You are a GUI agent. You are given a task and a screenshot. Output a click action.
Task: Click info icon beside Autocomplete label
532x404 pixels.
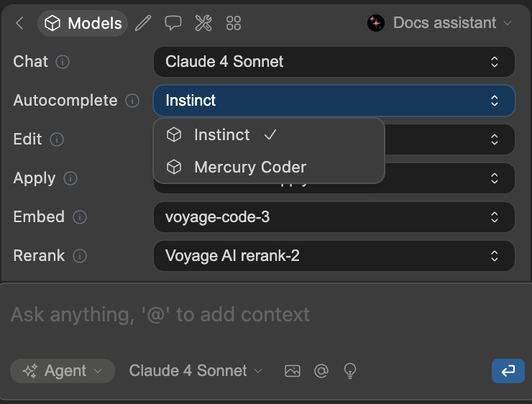coord(132,101)
